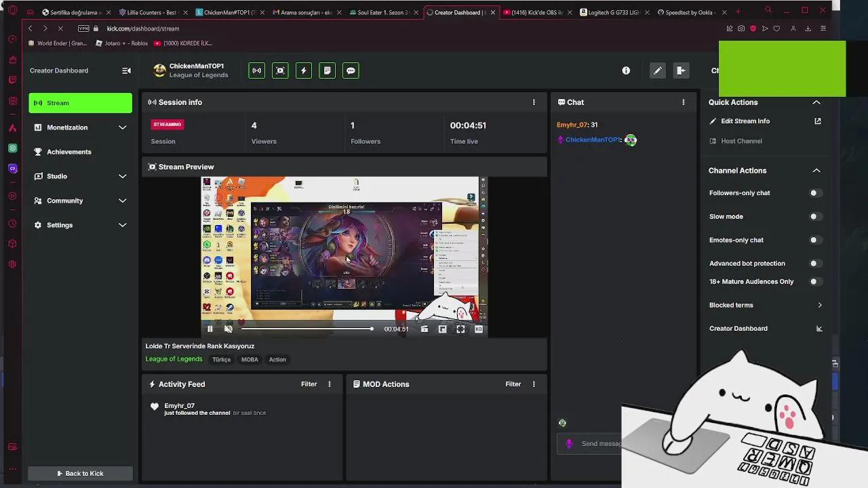Viewport: 868px width, 488px height.
Task: Click Edit Stream Info link
Action: click(x=745, y=121)
